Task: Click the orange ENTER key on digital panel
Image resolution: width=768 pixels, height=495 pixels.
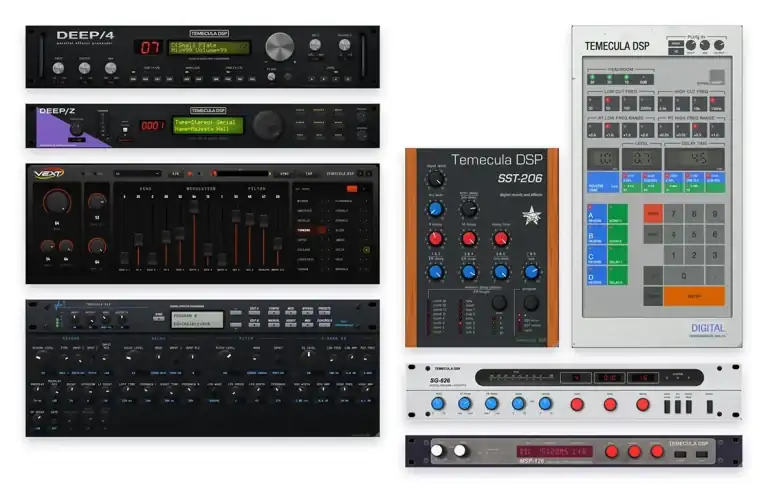Action: (x=694, y=296)
